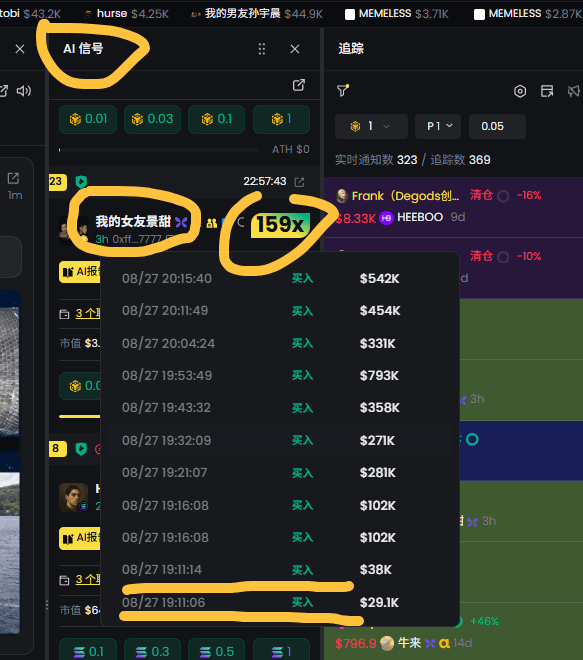The height and width of the screenshot is (660, 583).
Task: Select the 08/27 20:11:49 row
Action: (280, 311)
